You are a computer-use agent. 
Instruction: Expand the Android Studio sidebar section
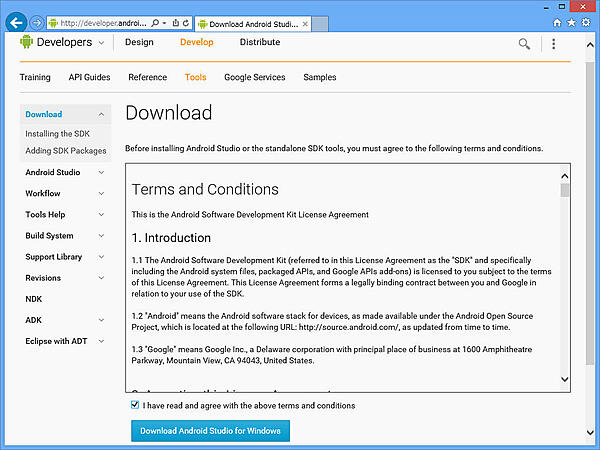(x=101, y=172)
